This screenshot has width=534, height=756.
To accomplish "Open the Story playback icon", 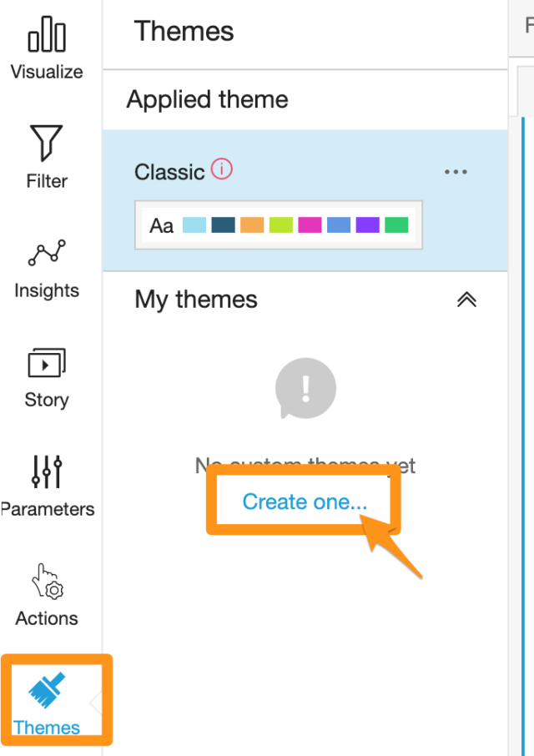I will pos(47,362).
